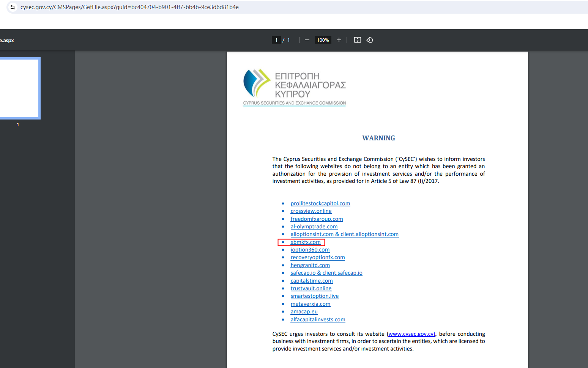Open ioption360.com link

point(310,250)
